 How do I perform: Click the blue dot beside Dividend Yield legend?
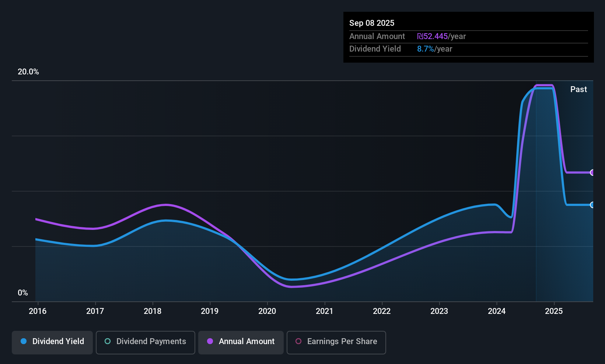(x=24, y=342)
